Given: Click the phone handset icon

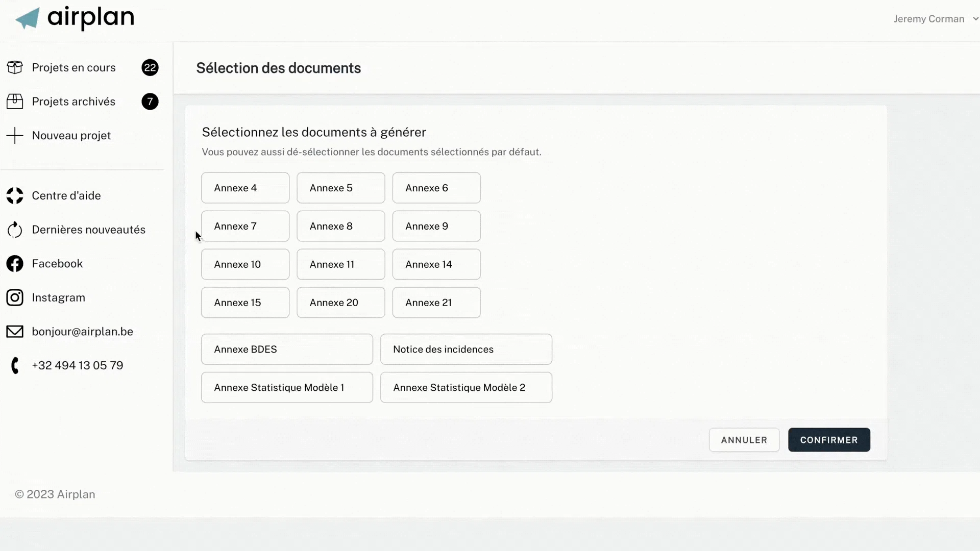Looking at the screenshot, I should [15, 365].
